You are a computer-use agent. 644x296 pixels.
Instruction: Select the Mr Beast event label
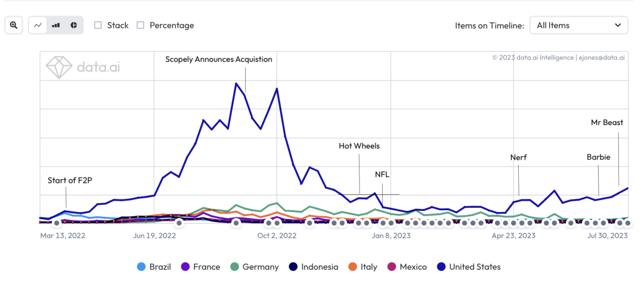click(x=606, y=122)
